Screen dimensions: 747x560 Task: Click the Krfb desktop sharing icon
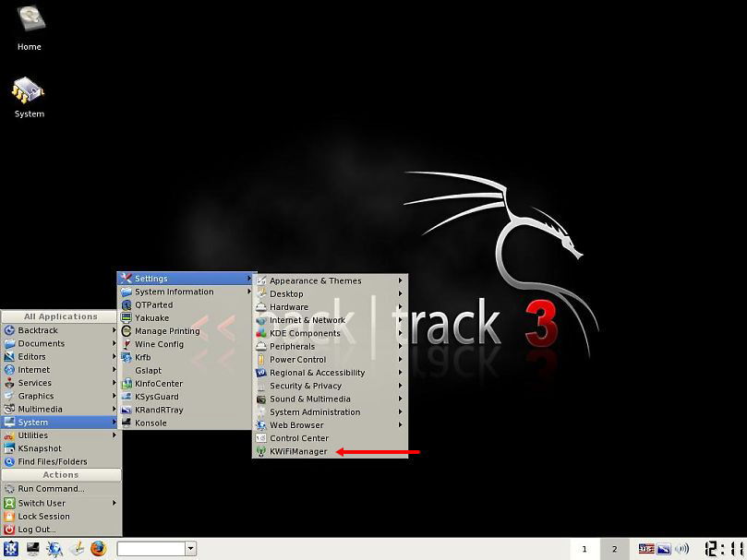pyautogui.click(x=127, y=357)
